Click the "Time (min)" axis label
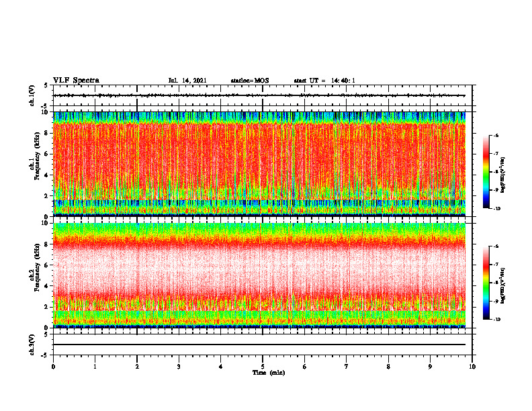Screen dimensions: 532x411 pos(269,373)
